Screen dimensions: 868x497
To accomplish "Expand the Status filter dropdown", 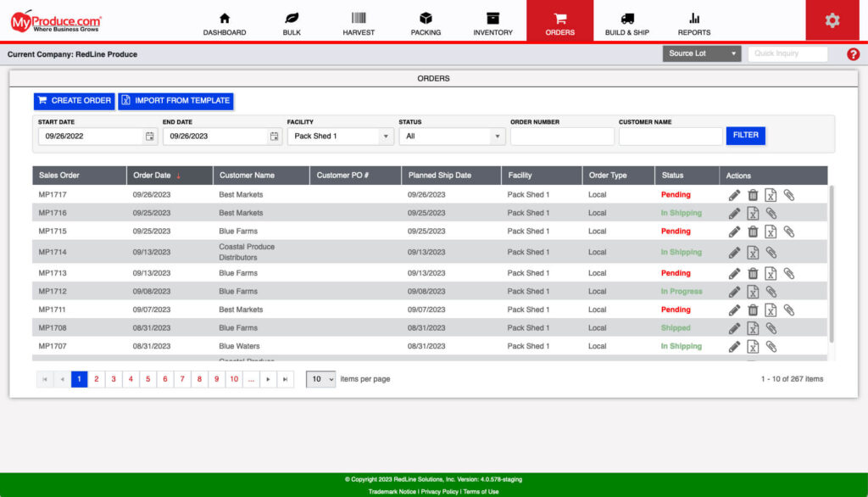I will coord(451,136).
